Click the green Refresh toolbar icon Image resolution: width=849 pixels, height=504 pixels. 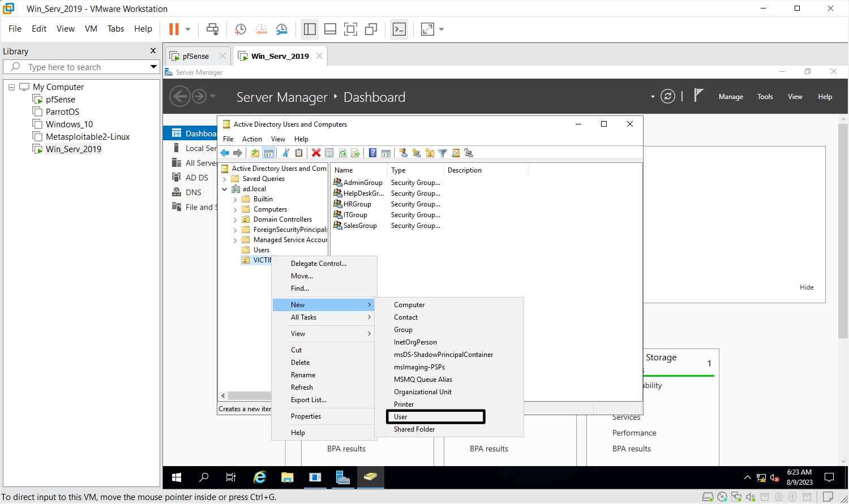click(342, 153)
